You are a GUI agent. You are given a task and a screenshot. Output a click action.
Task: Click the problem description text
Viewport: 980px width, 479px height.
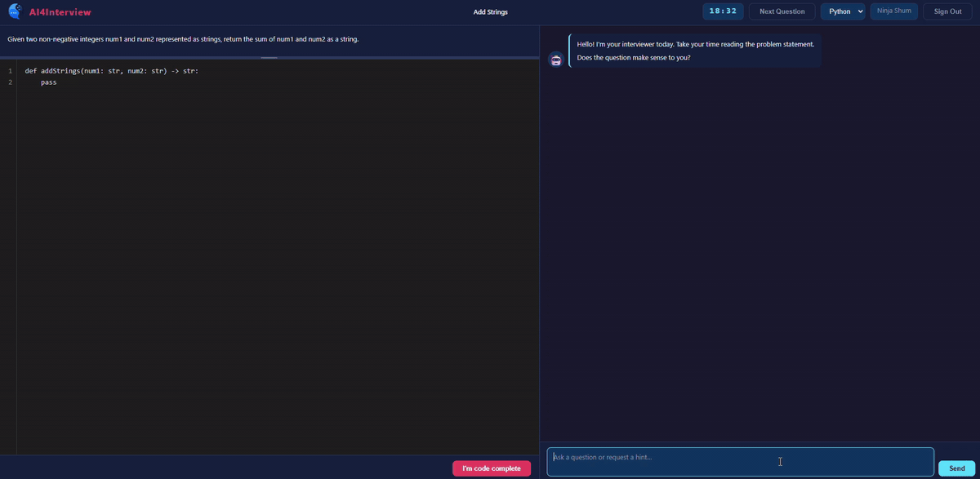pos(183,39)
